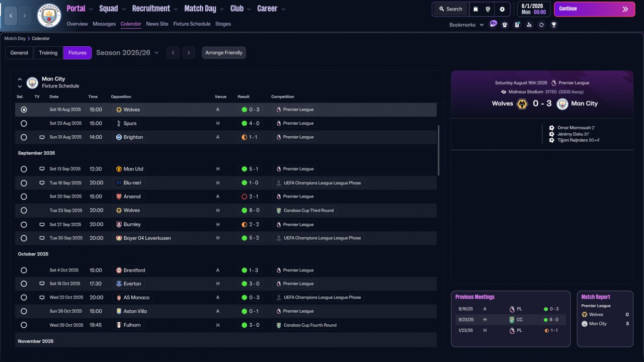This screenshot has height=362, width=644.
Task: Click the TV icon on AS Monaco row
Action: (42, 298)
